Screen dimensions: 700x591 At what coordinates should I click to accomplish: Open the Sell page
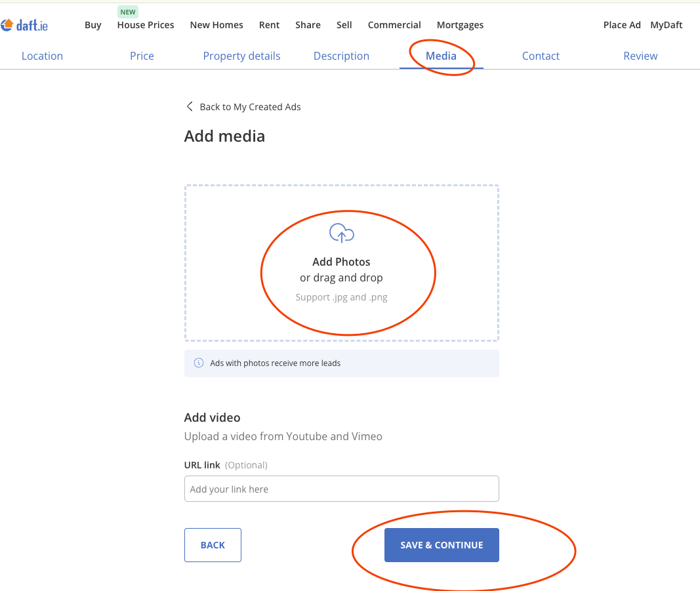tap(344, 25)
